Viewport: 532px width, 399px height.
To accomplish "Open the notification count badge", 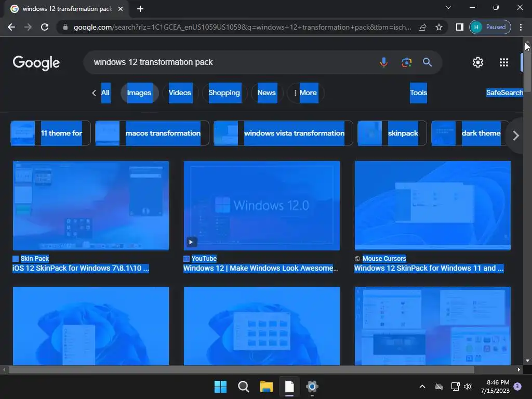I will pyautogui.click(x=517, y=387).
